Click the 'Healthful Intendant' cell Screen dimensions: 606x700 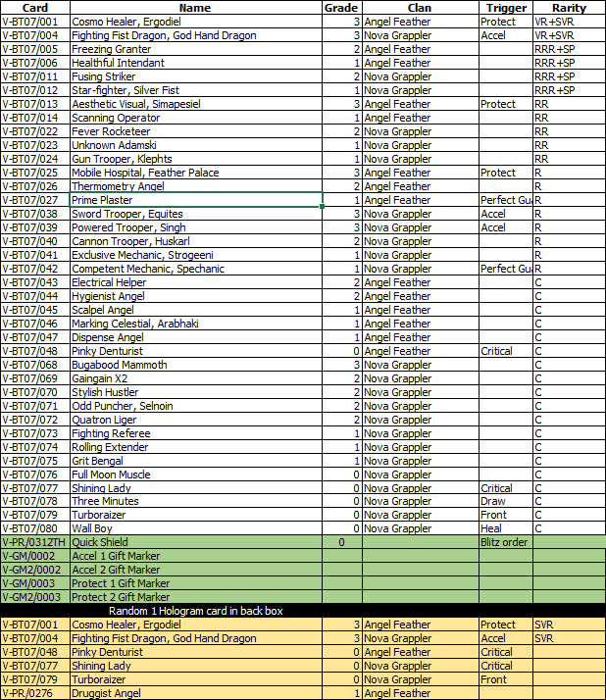[196, 63]
